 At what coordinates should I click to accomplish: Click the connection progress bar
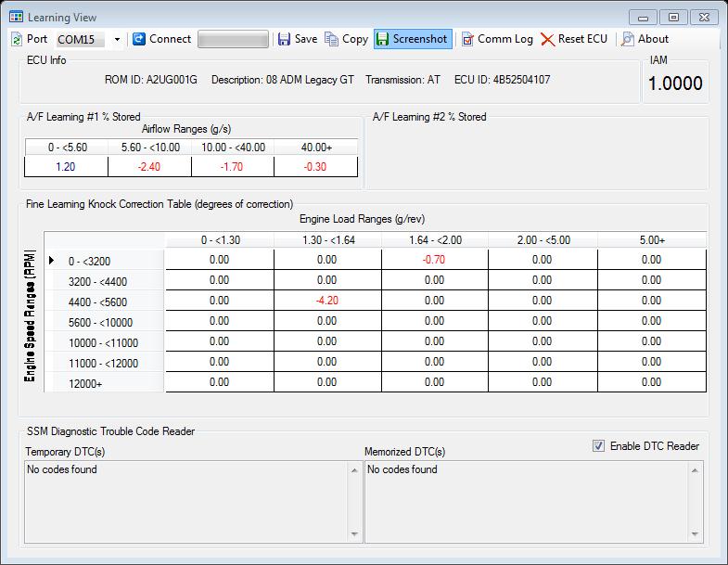(233, 39)
